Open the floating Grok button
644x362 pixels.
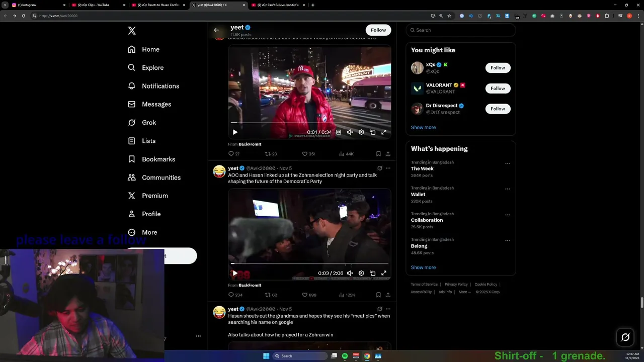click(x=625, y=337)
